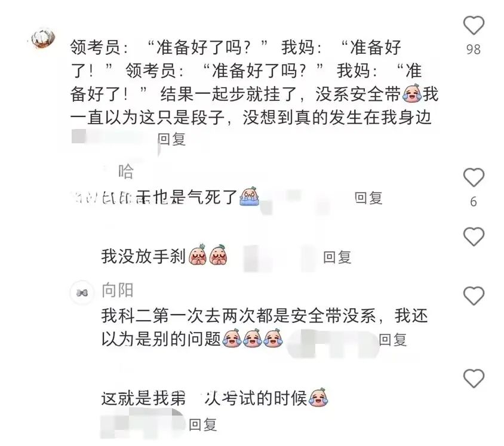The image size is (504, 446).
Task: Like the 我没放手刹 comment
Action: pos(474,236)
